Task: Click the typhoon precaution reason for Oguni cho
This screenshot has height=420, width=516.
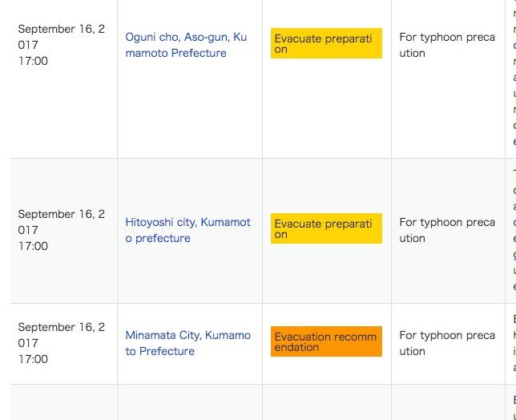Action: [447, 45]
